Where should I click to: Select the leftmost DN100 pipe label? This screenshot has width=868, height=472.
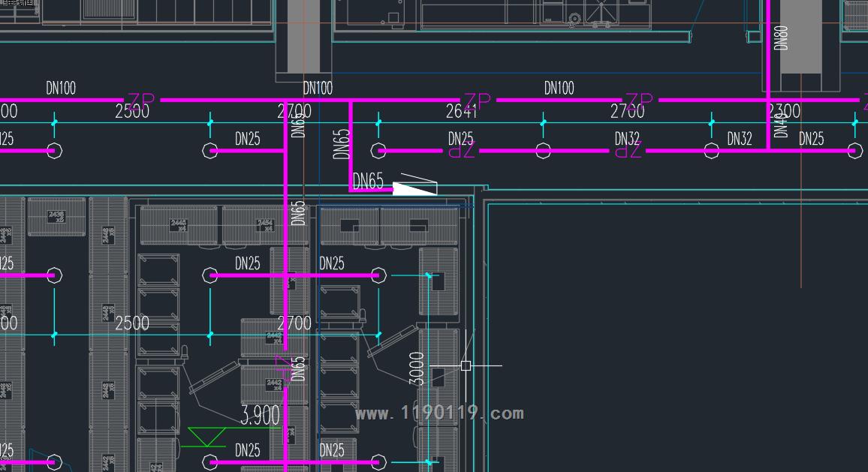point(61,89)
